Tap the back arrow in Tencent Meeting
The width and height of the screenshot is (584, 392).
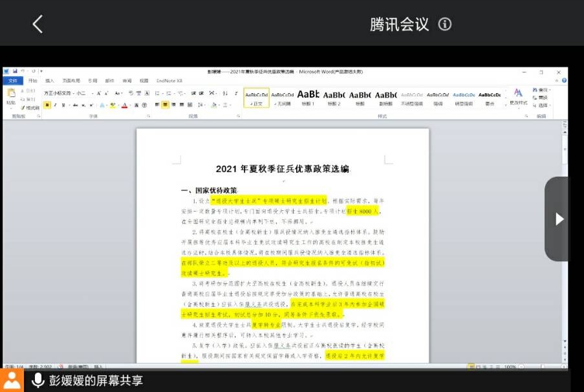38,25
